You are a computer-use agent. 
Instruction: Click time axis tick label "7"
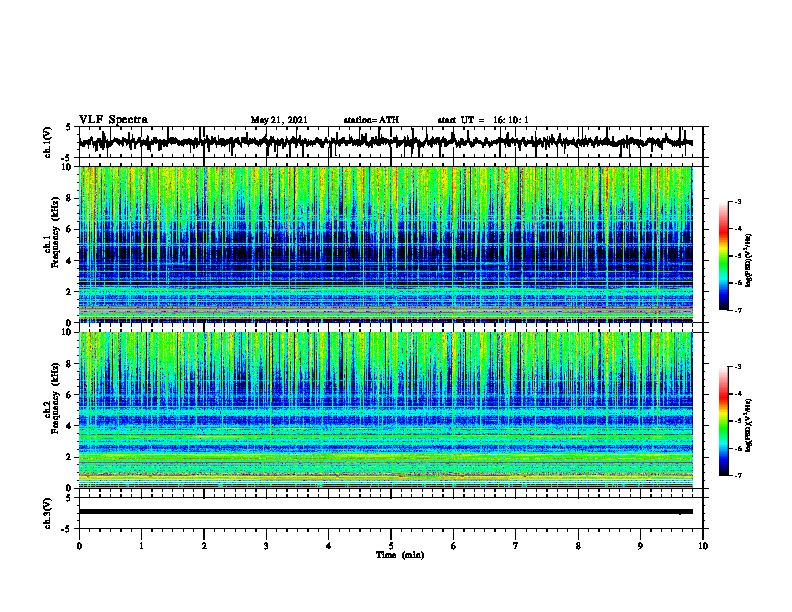[516, 546]
